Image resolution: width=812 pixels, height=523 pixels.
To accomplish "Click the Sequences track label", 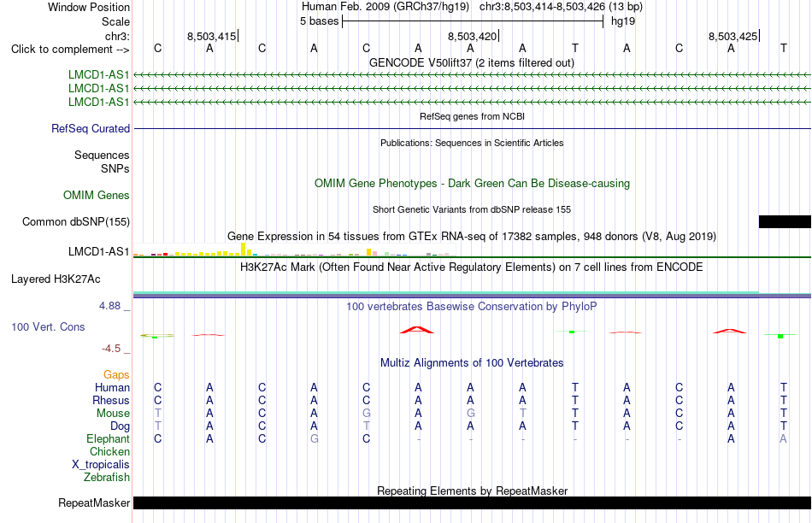I will 102,155.
